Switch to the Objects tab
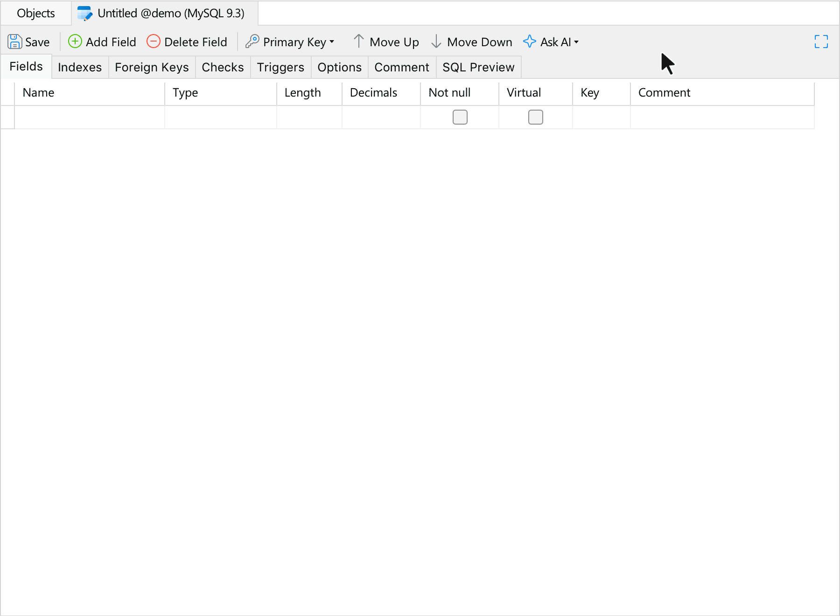Screen dimensions: 840x616 point(36,14)
